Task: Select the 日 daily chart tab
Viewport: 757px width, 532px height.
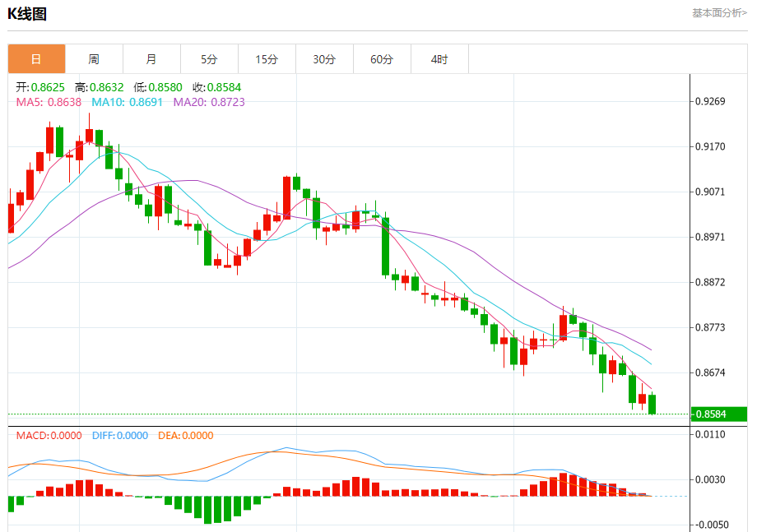Action: click(36, 59)
